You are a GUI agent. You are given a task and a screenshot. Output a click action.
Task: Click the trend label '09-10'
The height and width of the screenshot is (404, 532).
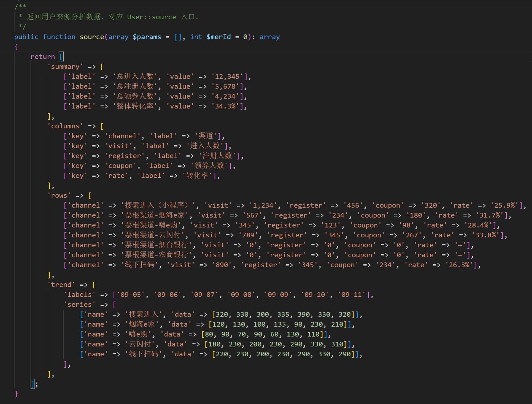[x=315, y=295]
